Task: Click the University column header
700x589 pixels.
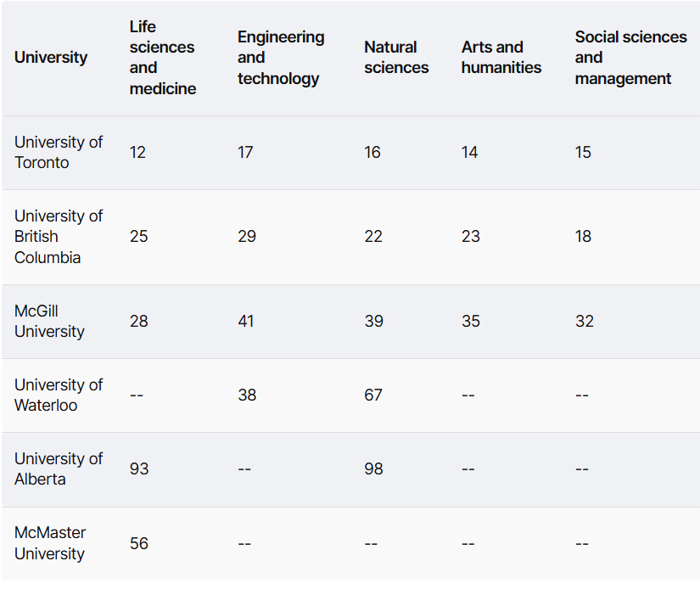Action: pyautogui.click(x=51, y=58)
